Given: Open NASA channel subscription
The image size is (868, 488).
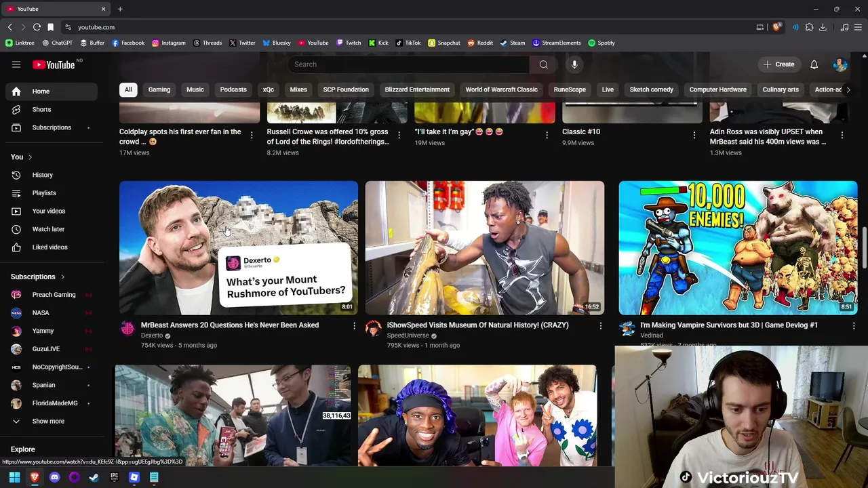Looking at the screenshot, I should coord(53,312).
